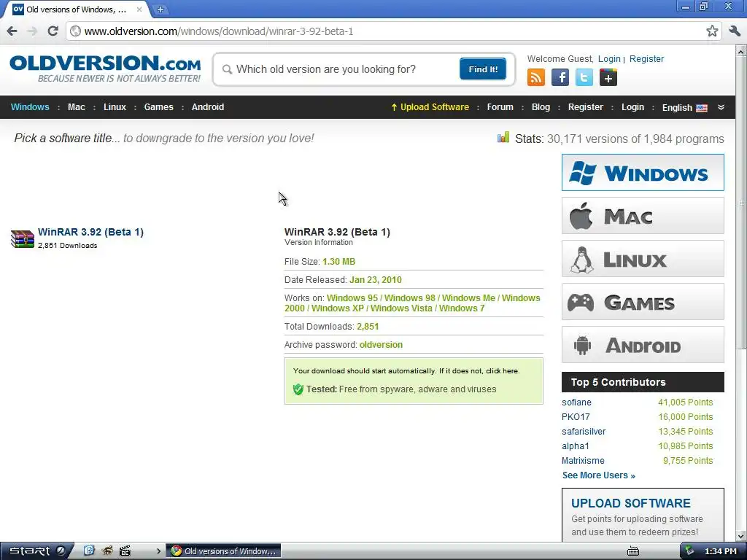Open Blog in the navigation bar
The image size is (747, 560).
click(541, 107)
